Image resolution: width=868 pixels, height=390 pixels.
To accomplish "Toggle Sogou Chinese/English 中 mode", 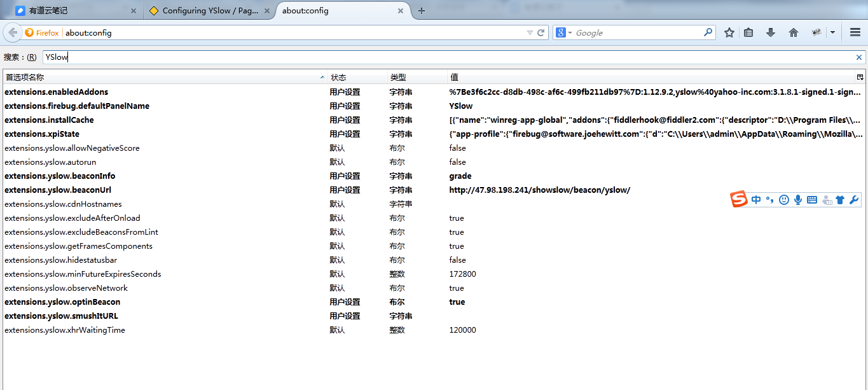I will point(756,200).
